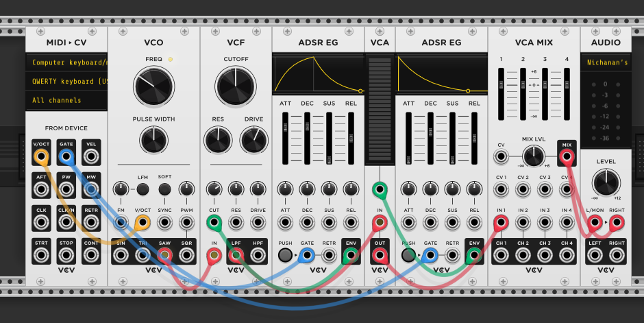
Task: Click the V/OCT output jack on MIDI-CV
Action: [x=42, y=156]
